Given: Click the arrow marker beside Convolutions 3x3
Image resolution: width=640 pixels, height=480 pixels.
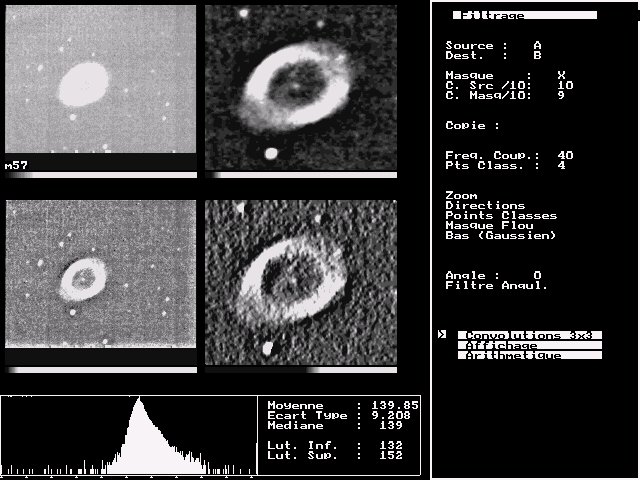Looking at the screenshot, I should point(441,335).
